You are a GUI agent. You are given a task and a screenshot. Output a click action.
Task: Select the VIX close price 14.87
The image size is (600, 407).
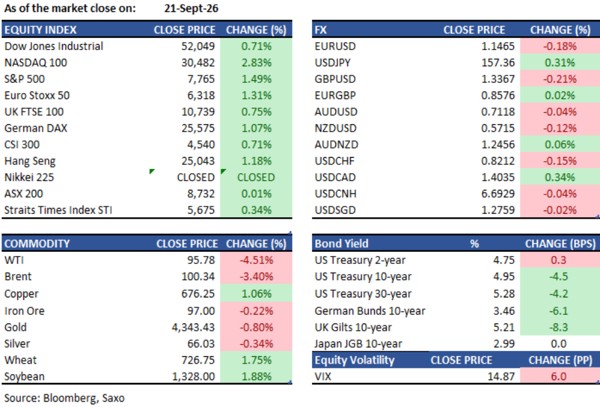501,376
